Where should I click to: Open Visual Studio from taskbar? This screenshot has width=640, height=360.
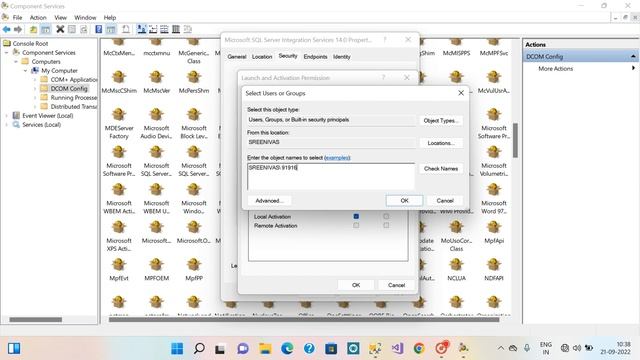[x=397, y=348]
